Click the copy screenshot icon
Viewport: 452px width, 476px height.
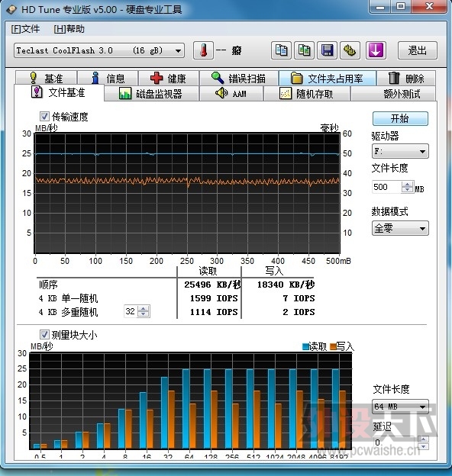coord(304,50)
